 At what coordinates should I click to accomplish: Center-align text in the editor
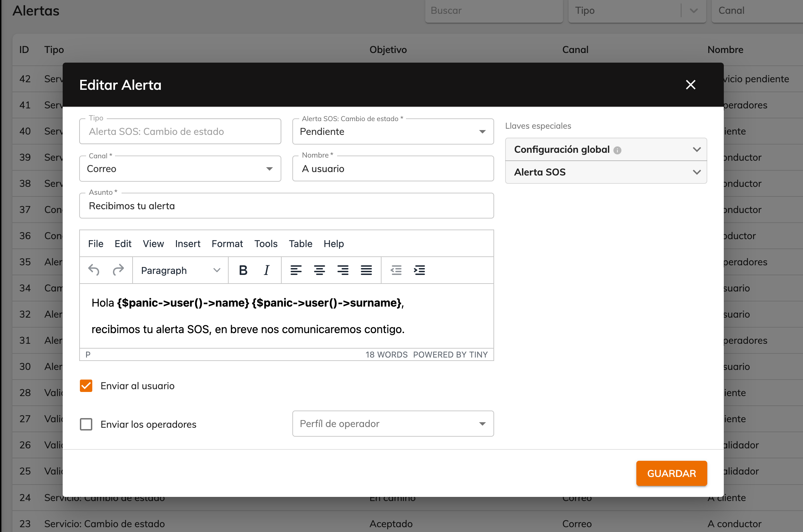(x=320, y=270)
